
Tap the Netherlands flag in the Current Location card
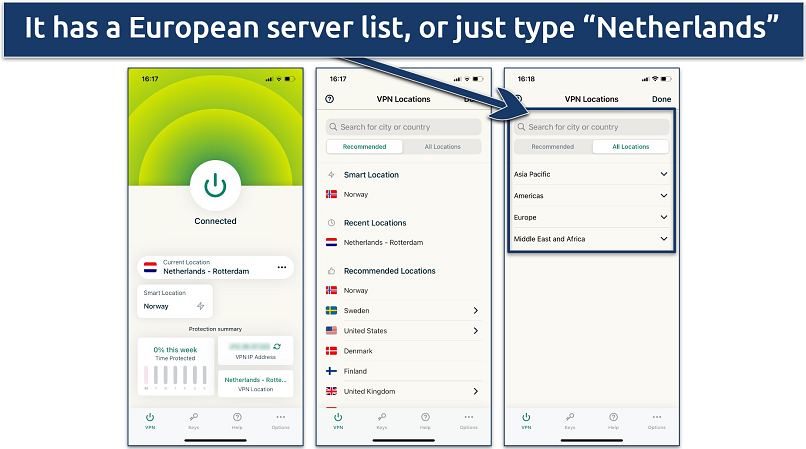click(x=150, y=267)
